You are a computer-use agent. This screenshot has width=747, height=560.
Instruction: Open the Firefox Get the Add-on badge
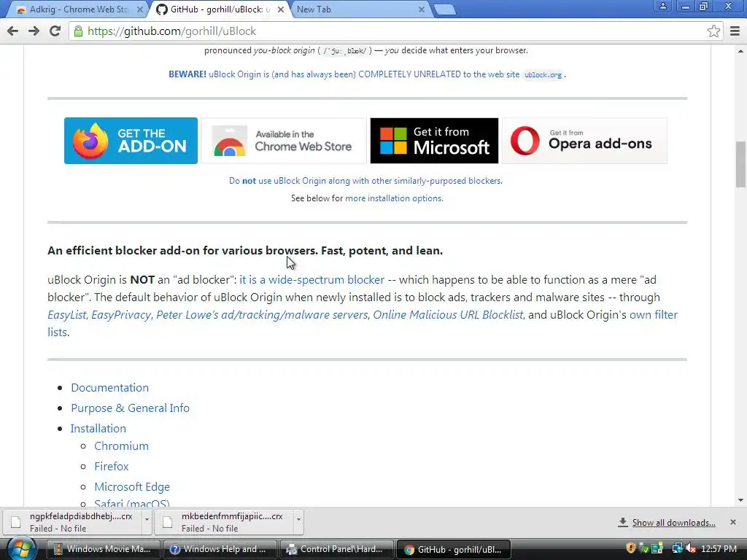(131, 141)
